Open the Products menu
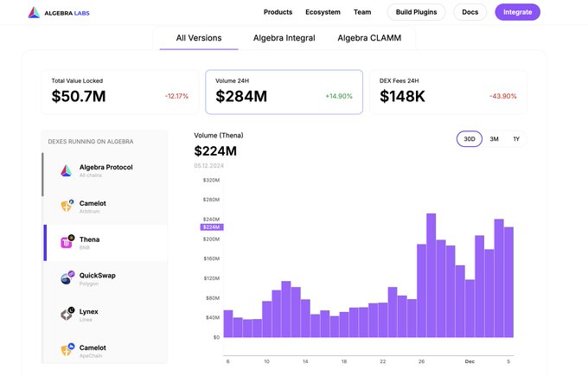588x376 pixels. [x=278, y=12]
